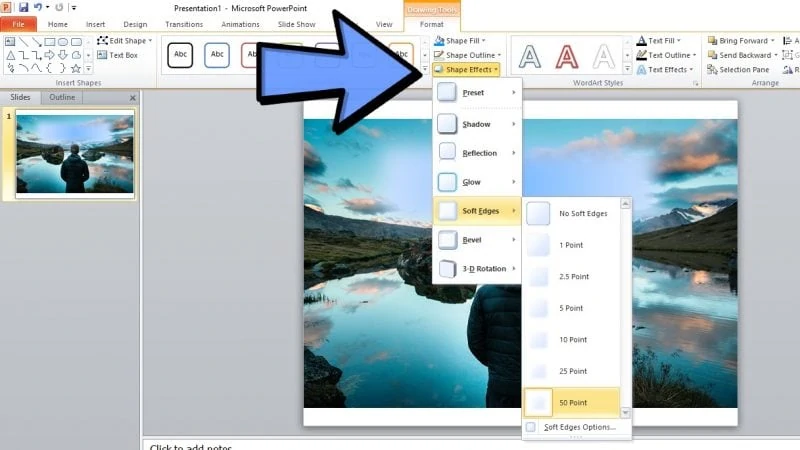
Task: Select the curve line shape
Action: (x=37, y=68)
